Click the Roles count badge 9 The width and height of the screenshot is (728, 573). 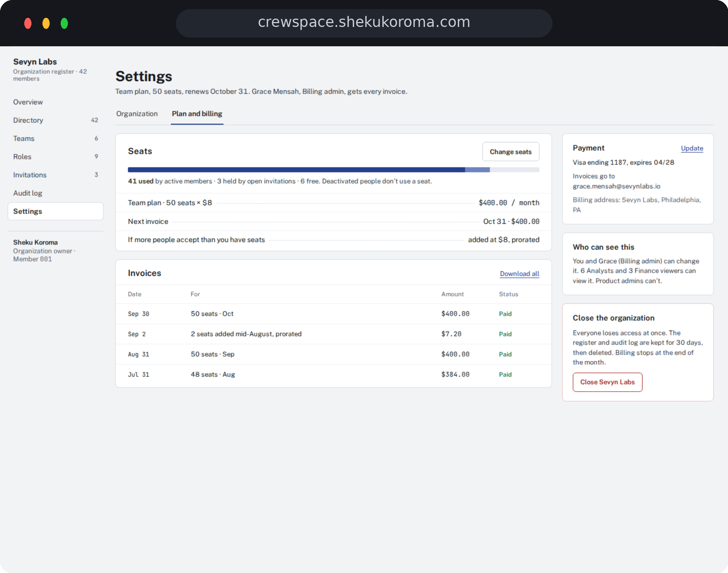pos(96,157)
